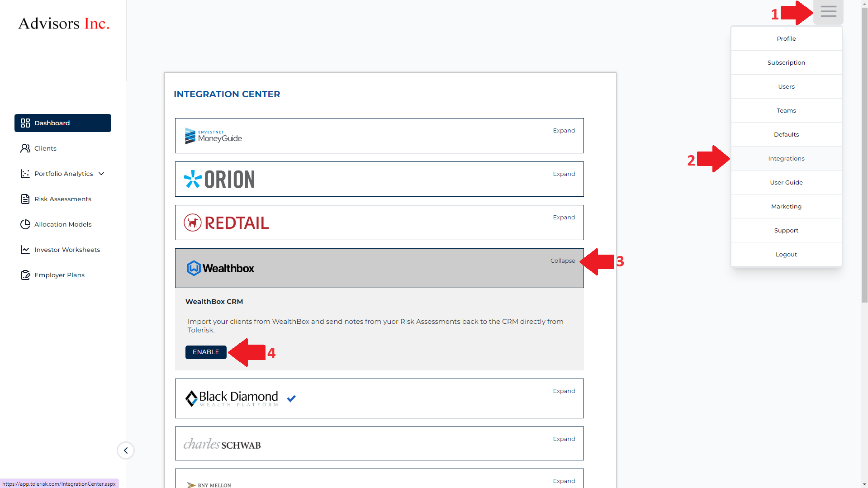Open Integrations from the dropdown menu

(x=786, y=158)
